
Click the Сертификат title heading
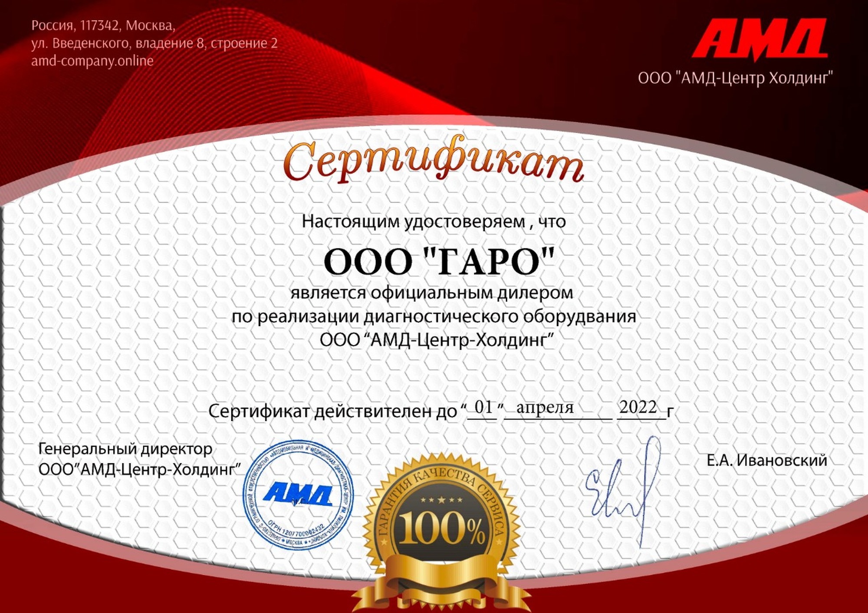[x=433, y=163]
